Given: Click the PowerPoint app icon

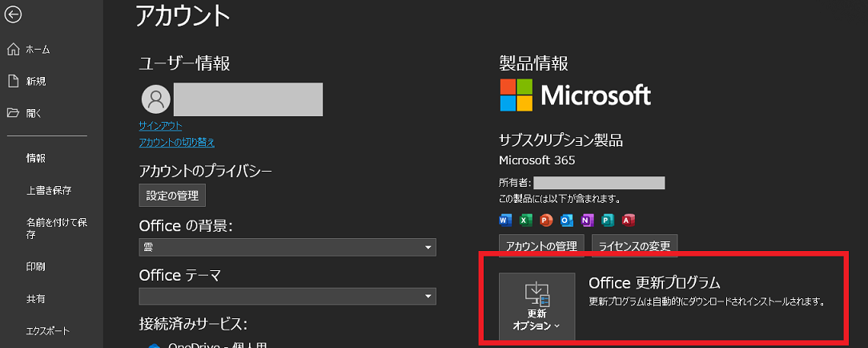Looking at the screenshot, I should click(546, 220).
